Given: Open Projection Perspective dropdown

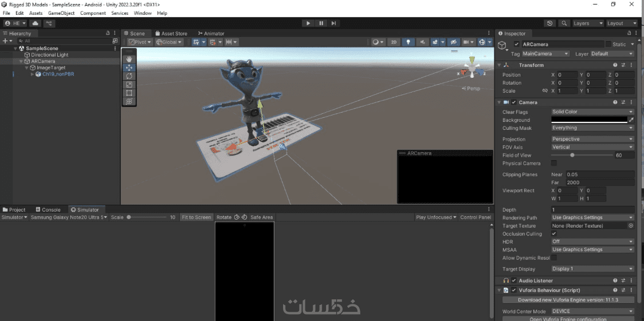Looking at the screenshot, I should pos(592,139).
